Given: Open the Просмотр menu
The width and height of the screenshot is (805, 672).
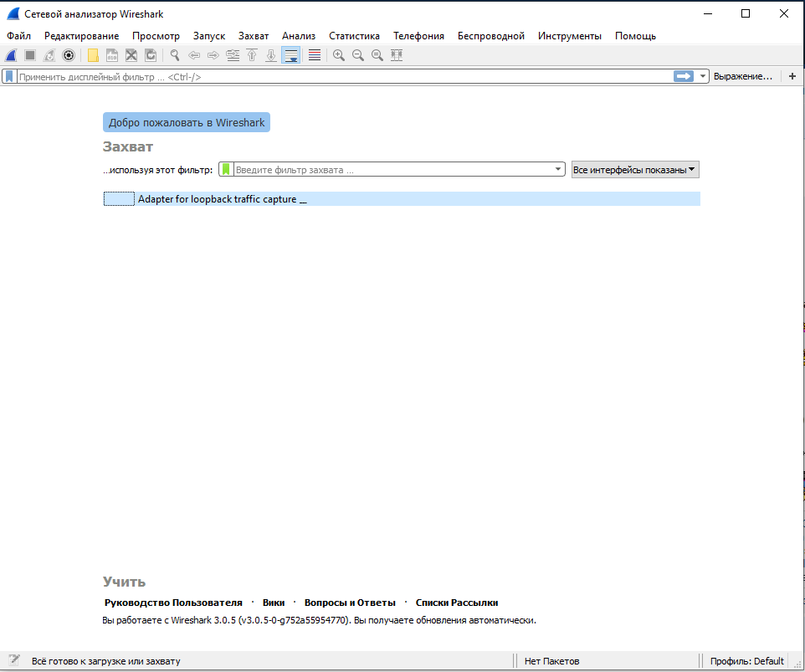Looking at the screenshot, I should coord(156,36).
